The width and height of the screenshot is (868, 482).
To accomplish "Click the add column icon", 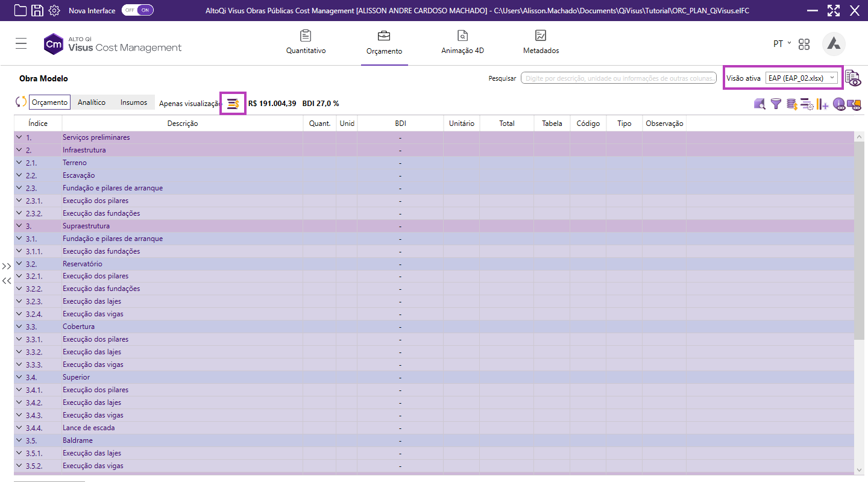I will [x=823, y=104].
